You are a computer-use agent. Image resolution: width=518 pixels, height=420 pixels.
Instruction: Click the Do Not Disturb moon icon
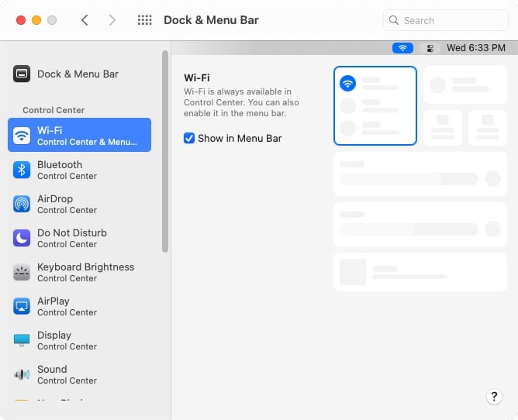pyautogui.click(x=22, y=238)
